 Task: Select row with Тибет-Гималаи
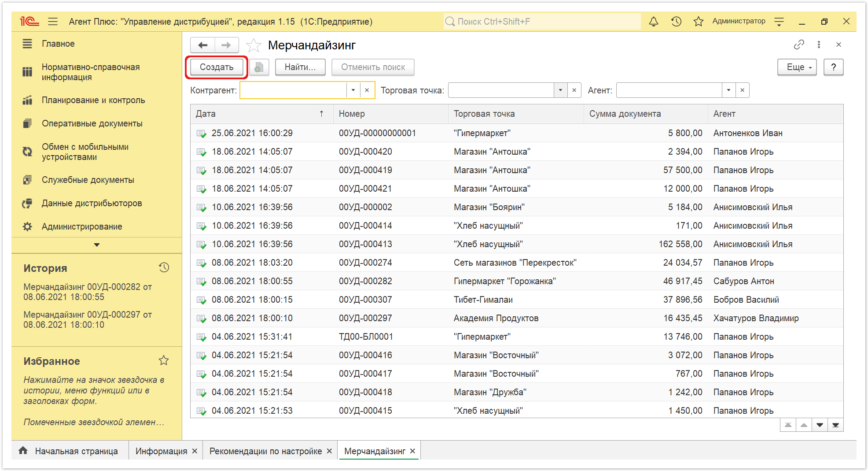517,300
